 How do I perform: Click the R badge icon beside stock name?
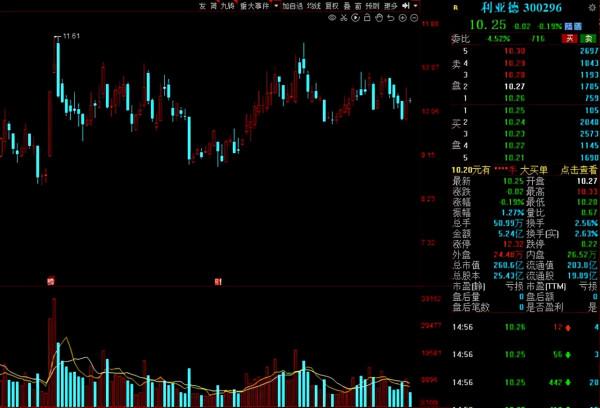(455, 7)
